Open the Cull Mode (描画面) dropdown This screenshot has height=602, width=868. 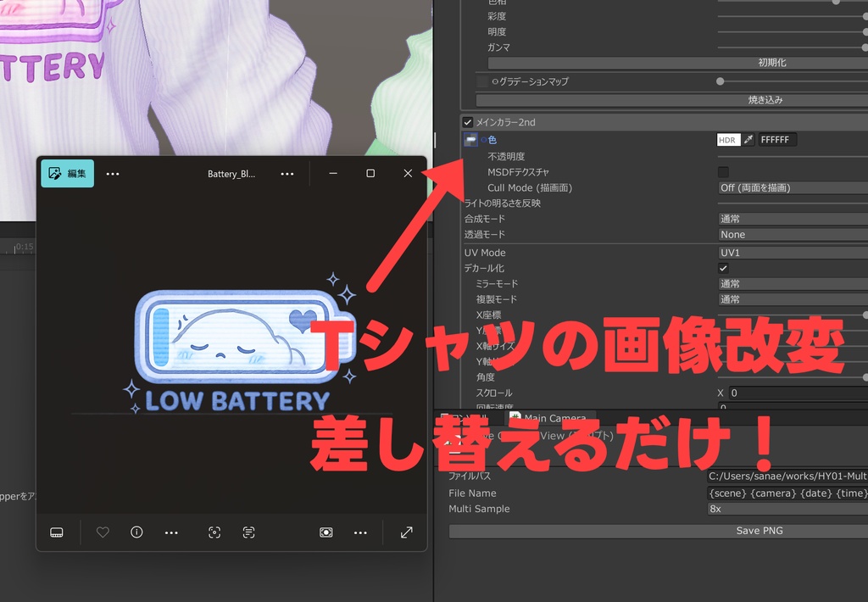tap(793, 187)
